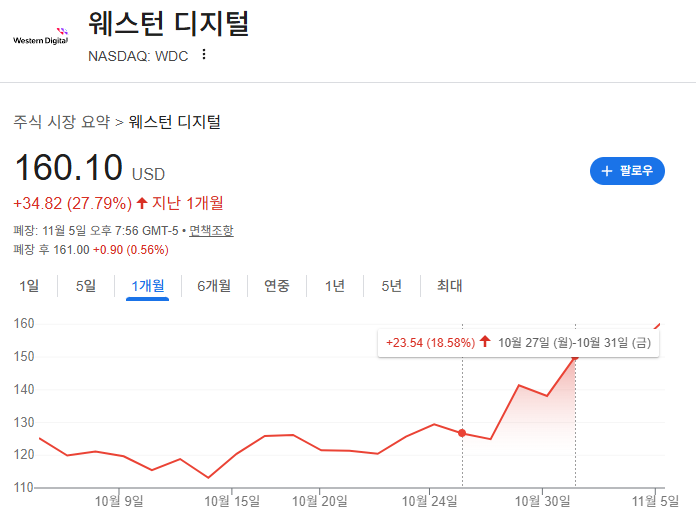Select the 5일 time range tab
Image resolution: width=696 pixels, height=525 pixels.
[86, 286]
